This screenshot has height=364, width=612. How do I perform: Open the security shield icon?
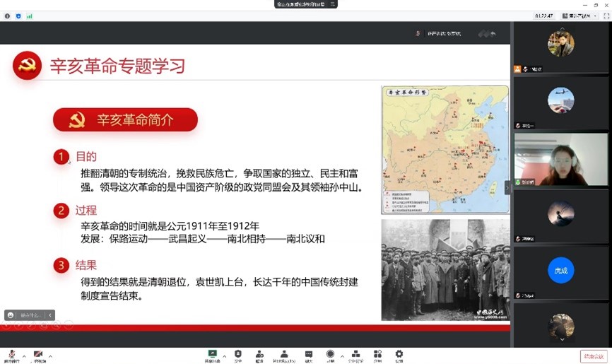point(238,354)
